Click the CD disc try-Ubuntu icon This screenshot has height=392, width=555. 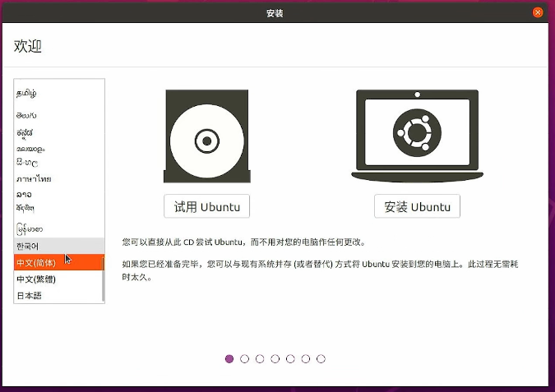coord(207,136)
